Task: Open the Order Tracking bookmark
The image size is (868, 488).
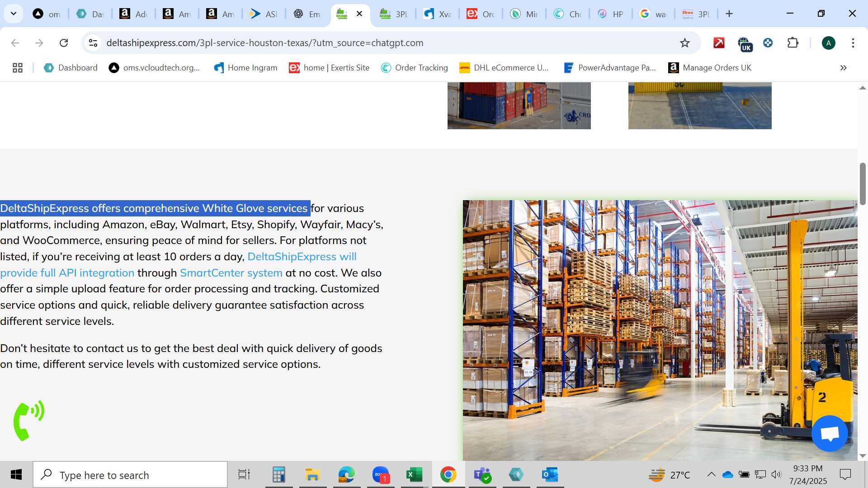Action: coord(414,68)
